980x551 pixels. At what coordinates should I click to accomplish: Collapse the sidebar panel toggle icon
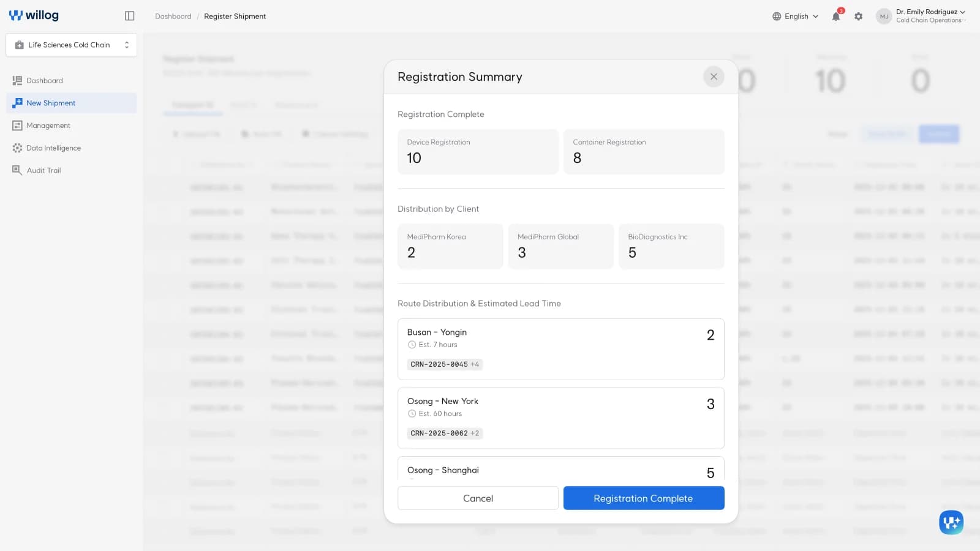129,16
